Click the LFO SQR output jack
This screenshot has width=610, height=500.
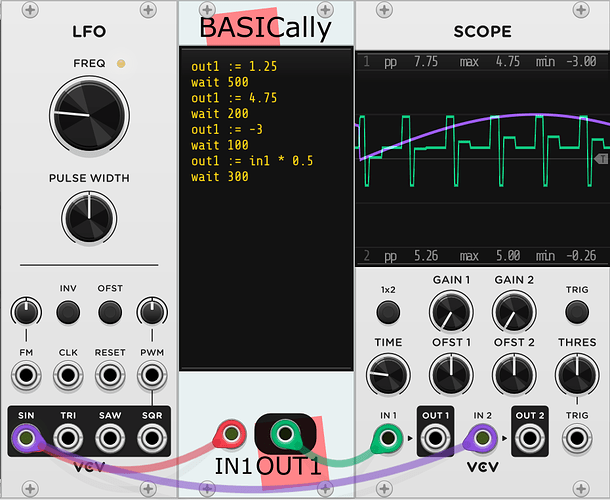pos(152,438)
